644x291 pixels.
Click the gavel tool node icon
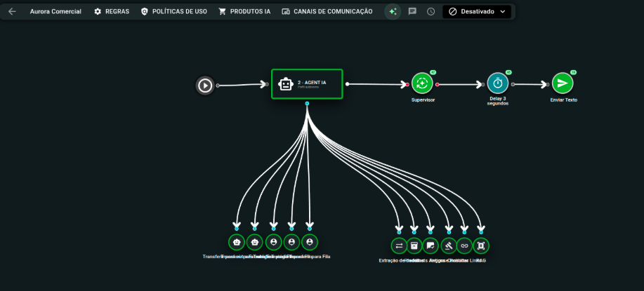(x=448, y=245)
